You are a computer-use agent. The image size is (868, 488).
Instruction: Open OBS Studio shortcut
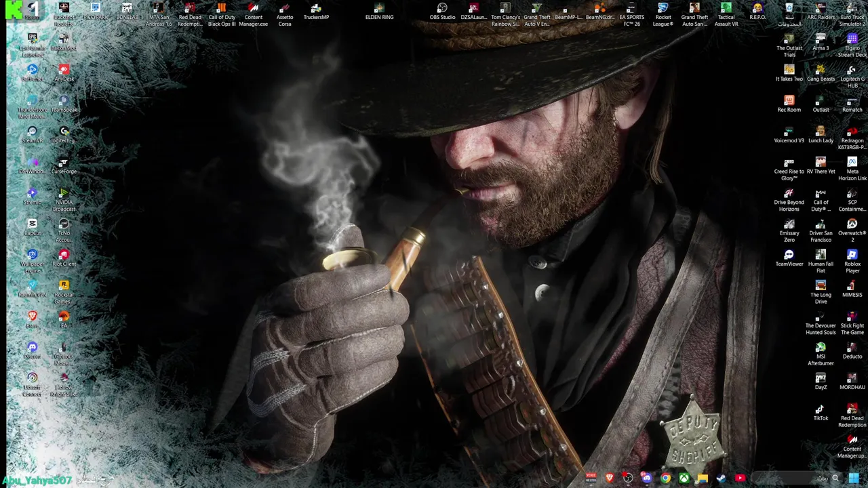click(x=442, y=11)
